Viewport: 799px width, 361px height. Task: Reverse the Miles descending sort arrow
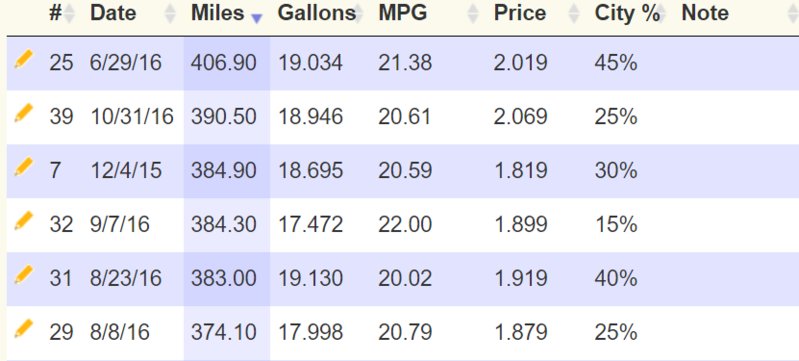(257, 18)
